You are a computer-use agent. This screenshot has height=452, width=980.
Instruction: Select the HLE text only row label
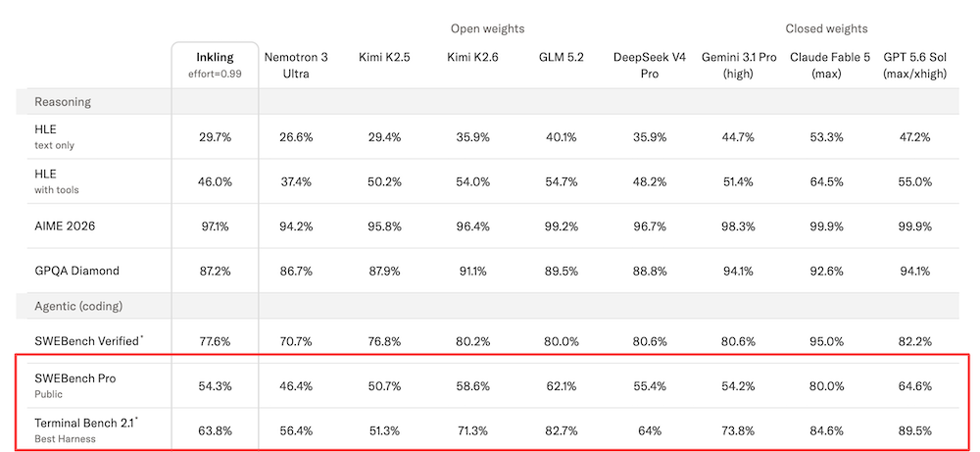point(56,136)
